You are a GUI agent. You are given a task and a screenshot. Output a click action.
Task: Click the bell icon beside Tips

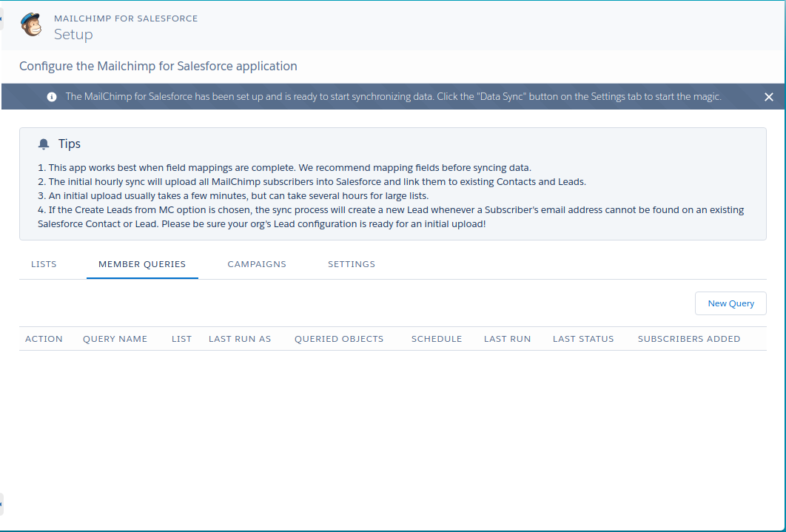click(x=44, y=144)
